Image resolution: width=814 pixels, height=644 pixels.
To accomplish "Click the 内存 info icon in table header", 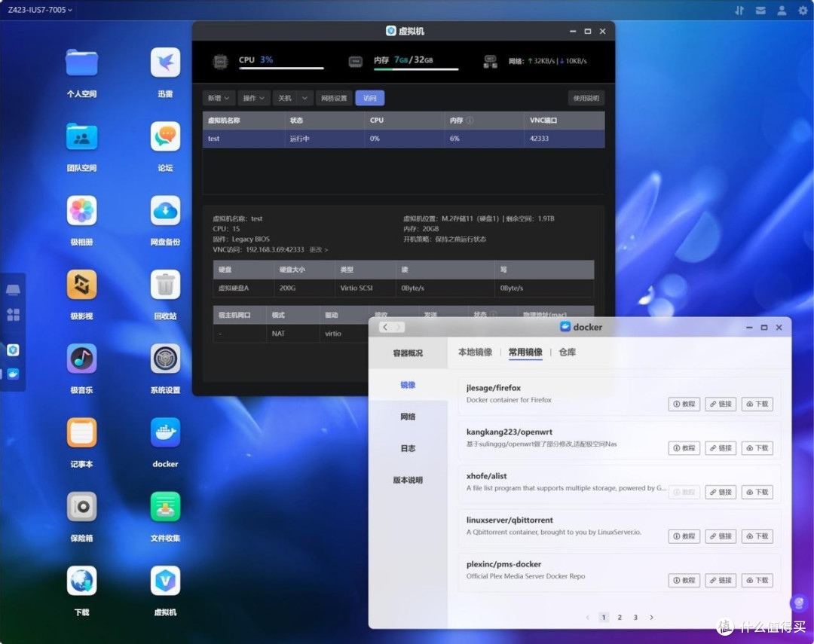I will click(x=470, y=121).
